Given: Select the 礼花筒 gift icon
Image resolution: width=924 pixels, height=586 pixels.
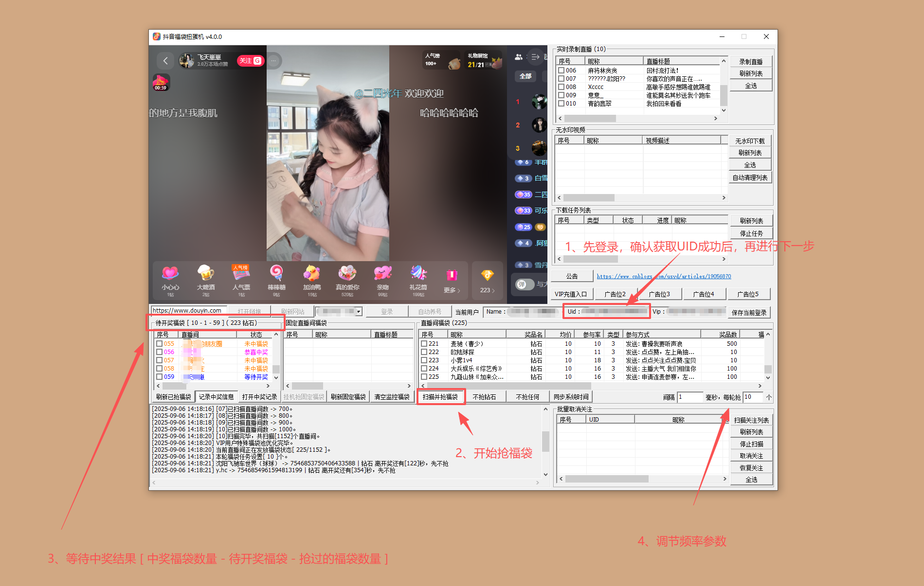Looking at the screenshot, I should [x=418, y=277].
